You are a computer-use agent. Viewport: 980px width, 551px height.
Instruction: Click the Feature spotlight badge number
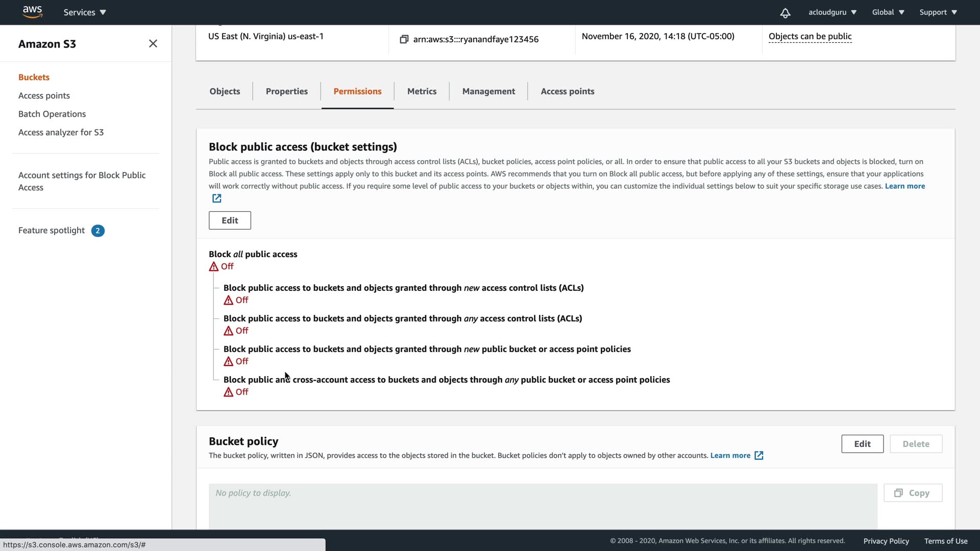click(97, 231)
